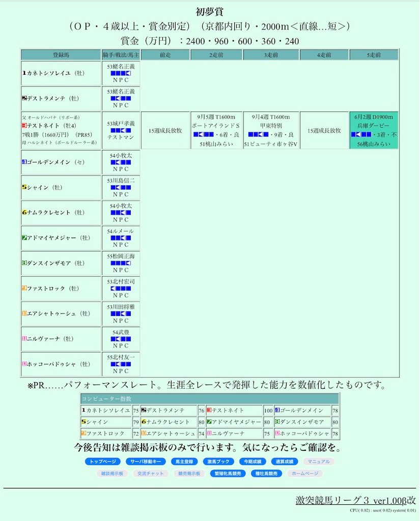Click index value 72 beside ファストロック
The height and width of the screenshot is (521, 420).
(x=136, y=433)
